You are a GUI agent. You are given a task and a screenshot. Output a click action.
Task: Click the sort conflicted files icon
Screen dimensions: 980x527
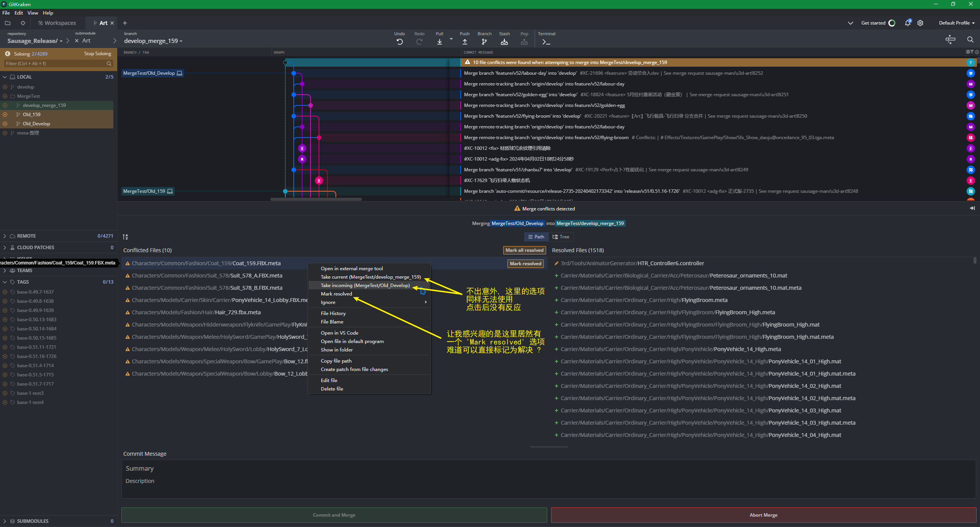tap(125, 237)
